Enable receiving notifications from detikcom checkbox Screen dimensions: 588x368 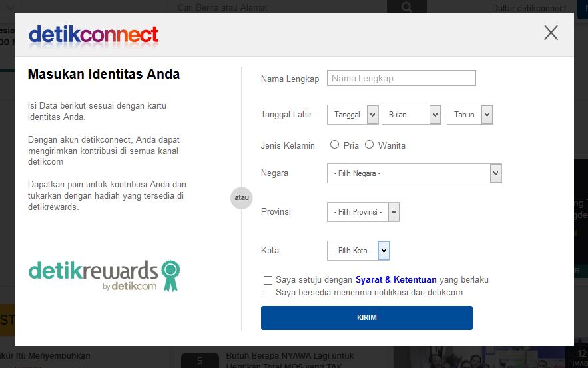click(268, 293)
